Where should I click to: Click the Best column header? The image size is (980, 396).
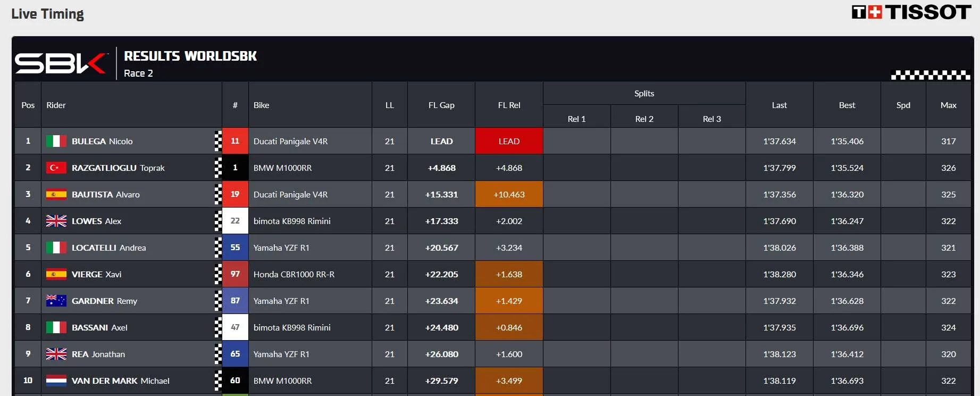tap(847, 105)
